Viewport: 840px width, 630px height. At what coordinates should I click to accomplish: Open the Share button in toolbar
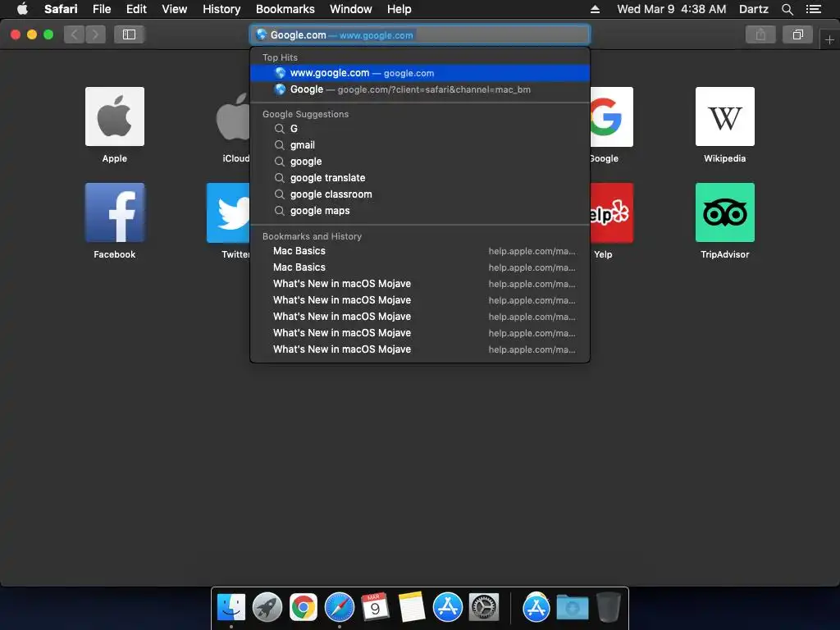(760, 34)
